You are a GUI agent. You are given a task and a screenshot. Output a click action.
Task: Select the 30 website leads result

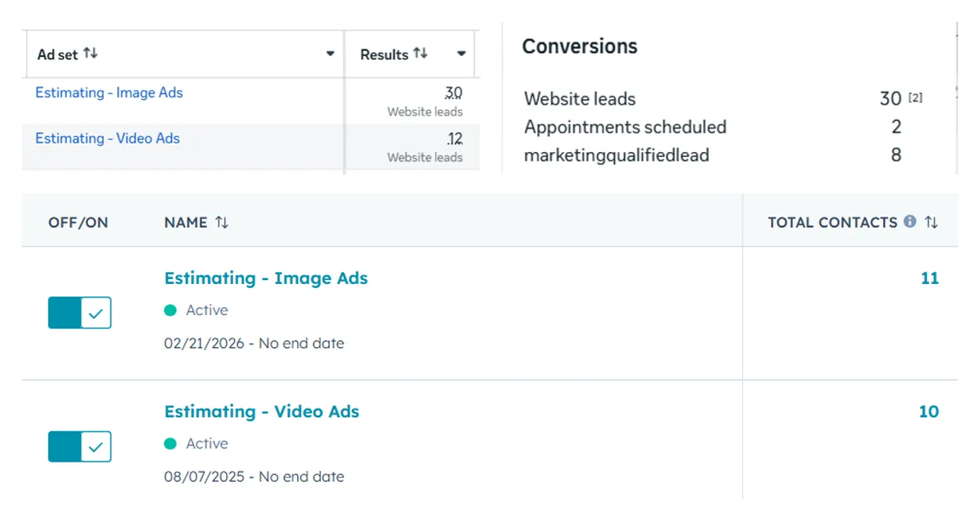point(453,93)
